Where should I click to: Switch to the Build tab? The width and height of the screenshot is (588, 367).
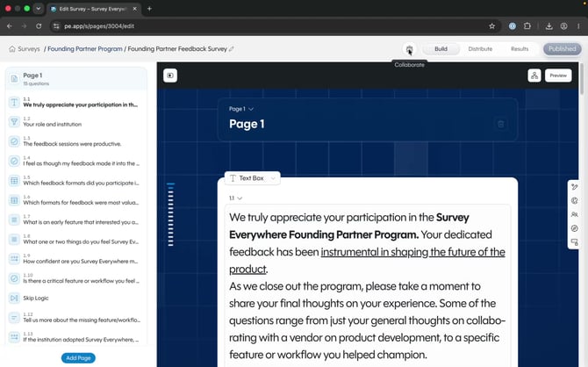(441, 49)
